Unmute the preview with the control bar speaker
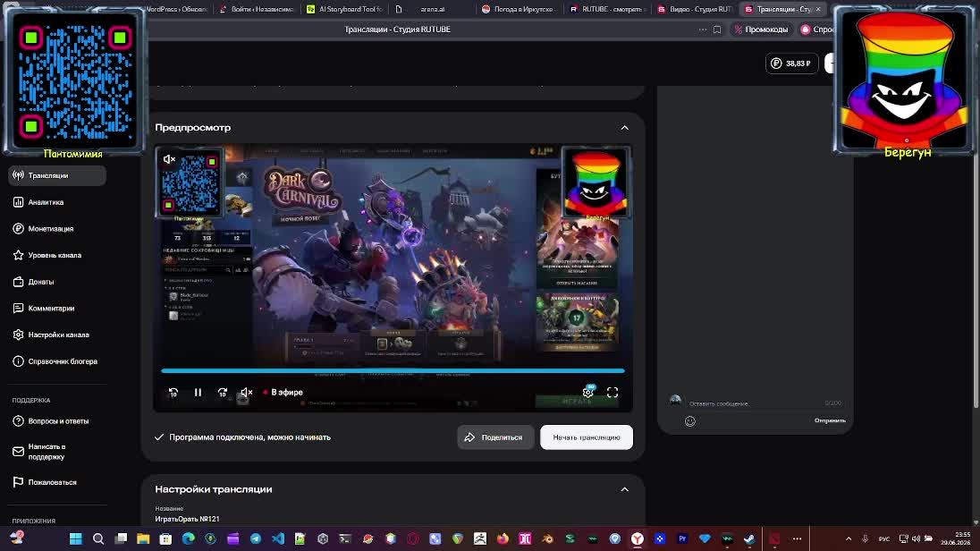The height and width of the screenshot is (551, 980). pos(246,393)
